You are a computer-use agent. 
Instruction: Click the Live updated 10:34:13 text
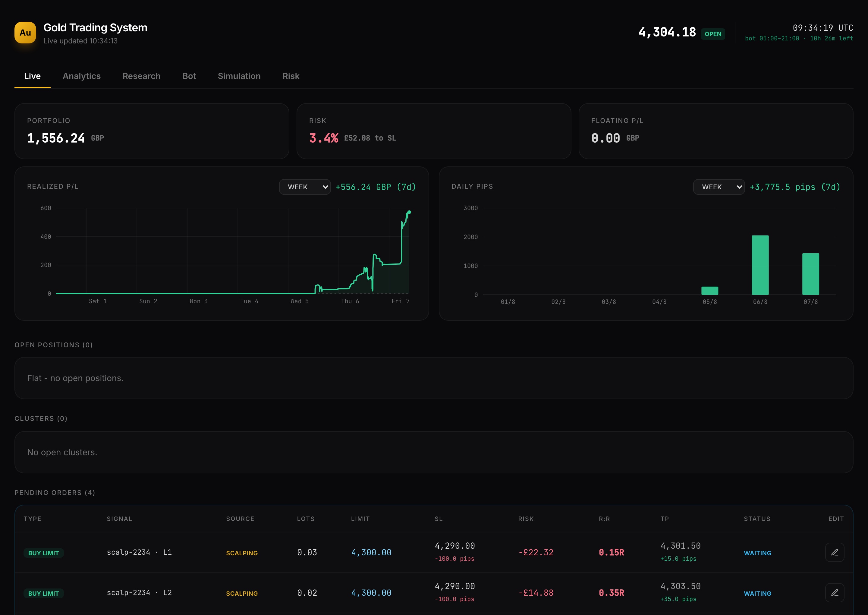click(x=80, y=41)
